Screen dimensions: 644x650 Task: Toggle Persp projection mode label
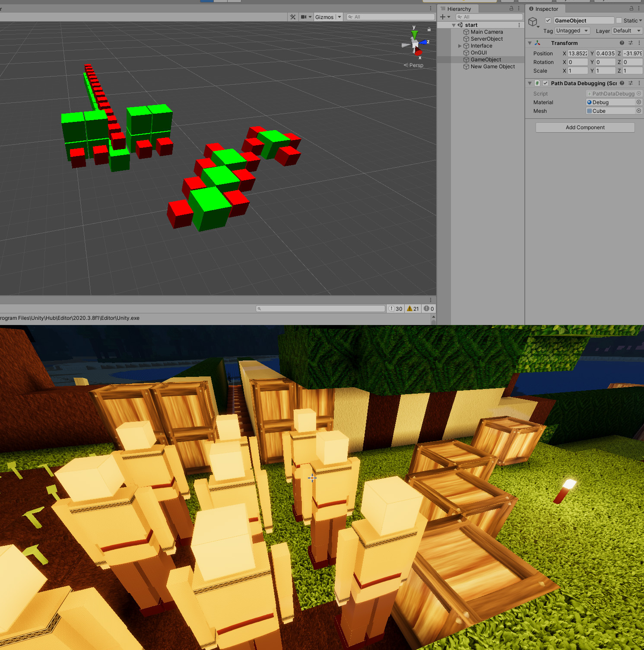(414, 65)
